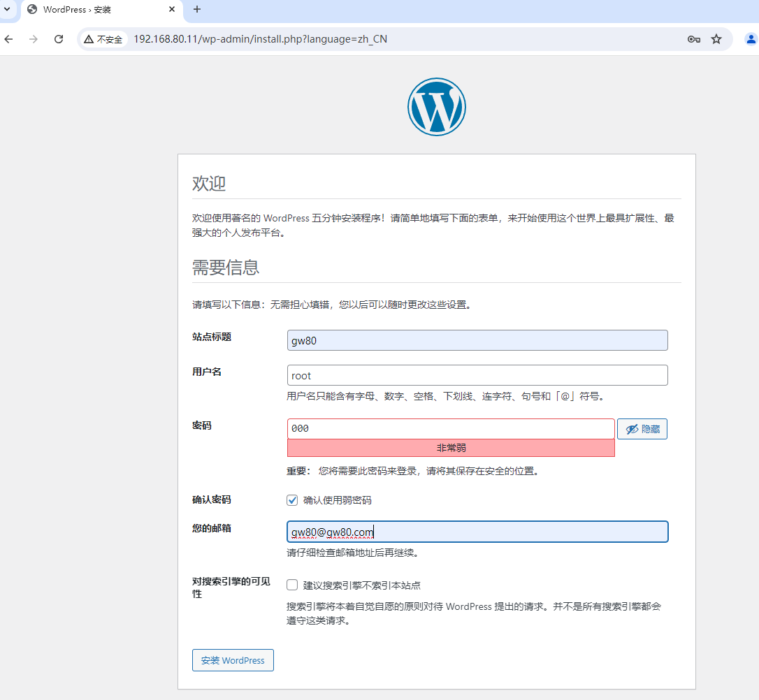759x700 pixels.
Task: Reload the page with refresh icon
Action: pos(59,39)
